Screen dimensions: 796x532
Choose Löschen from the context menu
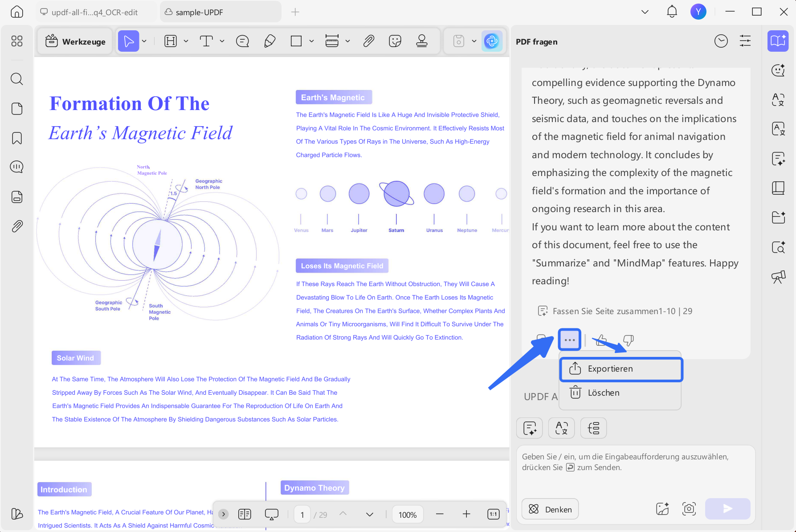pos(620,393)
